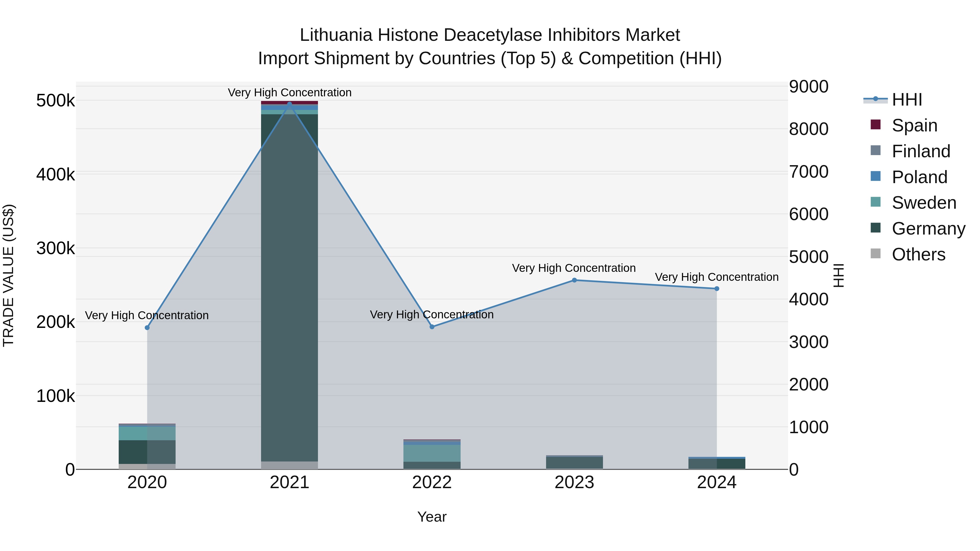Click the 'Very High Concentration' label near 2020
This screenshot has height=551, width=980.
coord(147,316)
